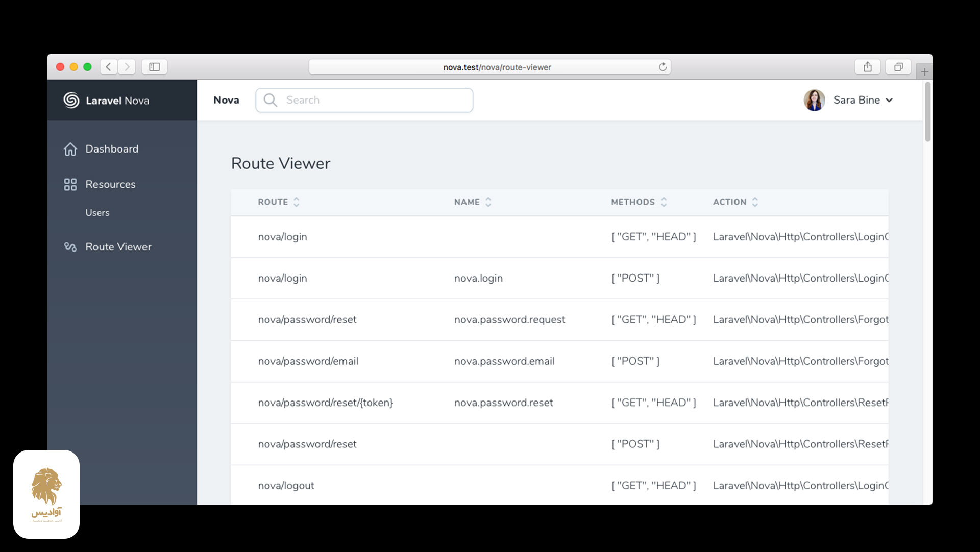The height and width of the screenshot is (552, 980).
Task: Click the nova.password.reset name cell
Action: [x=503, y=403]
